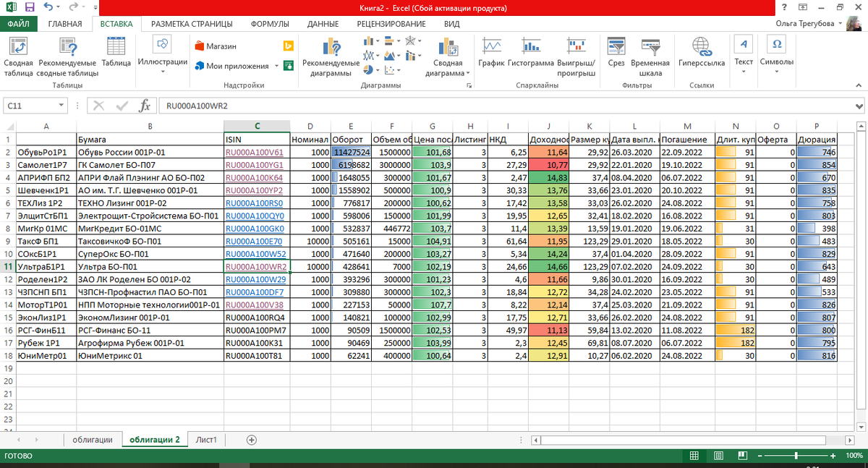Open the Лист1 sheet tab

point(207,440)
